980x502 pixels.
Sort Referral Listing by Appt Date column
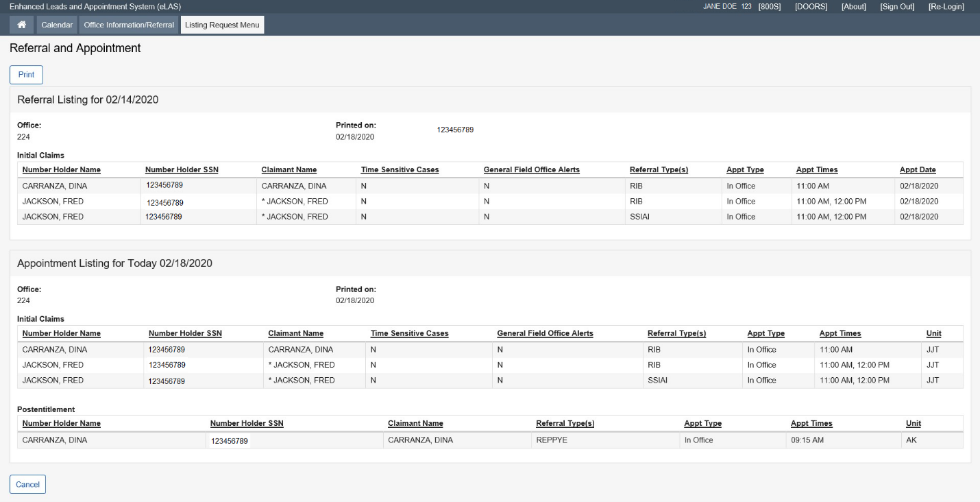click(918, 170)
